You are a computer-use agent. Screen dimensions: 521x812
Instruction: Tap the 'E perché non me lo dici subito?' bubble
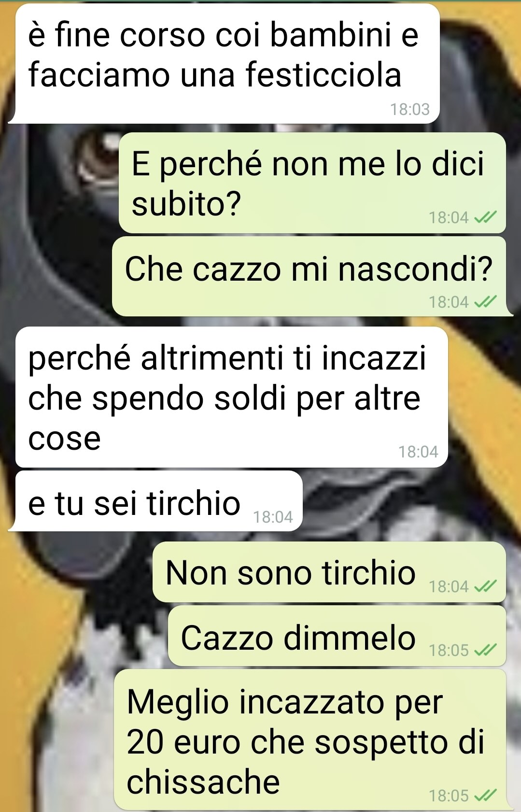(x=312, y=183)
